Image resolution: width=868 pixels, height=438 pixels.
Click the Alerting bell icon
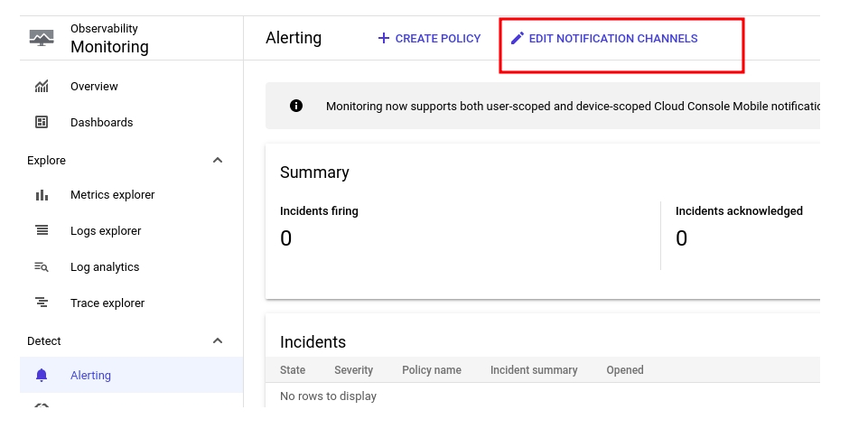tap(42, 376)
